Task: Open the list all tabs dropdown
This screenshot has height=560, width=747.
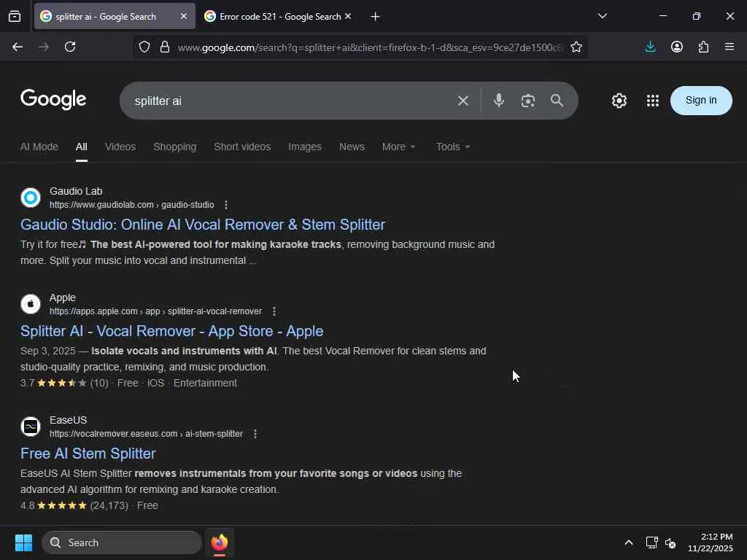Action: pyautogui.click(x=603, y=16)
